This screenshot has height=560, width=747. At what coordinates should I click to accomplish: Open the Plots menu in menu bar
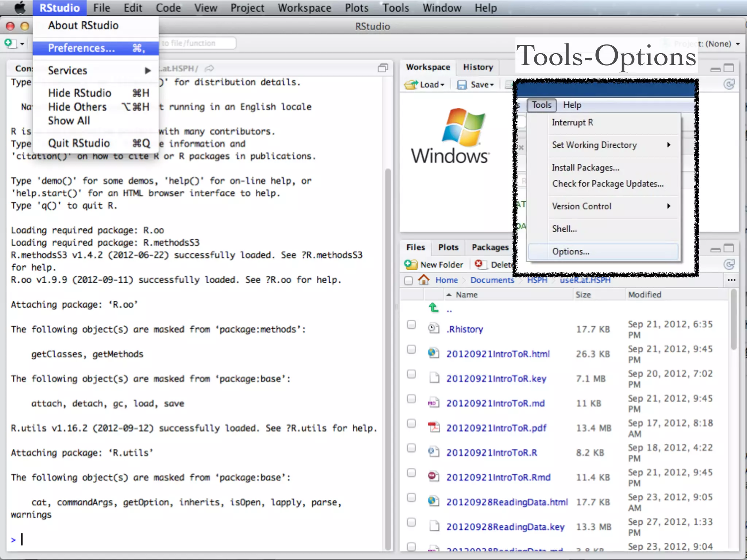[357, 8]
